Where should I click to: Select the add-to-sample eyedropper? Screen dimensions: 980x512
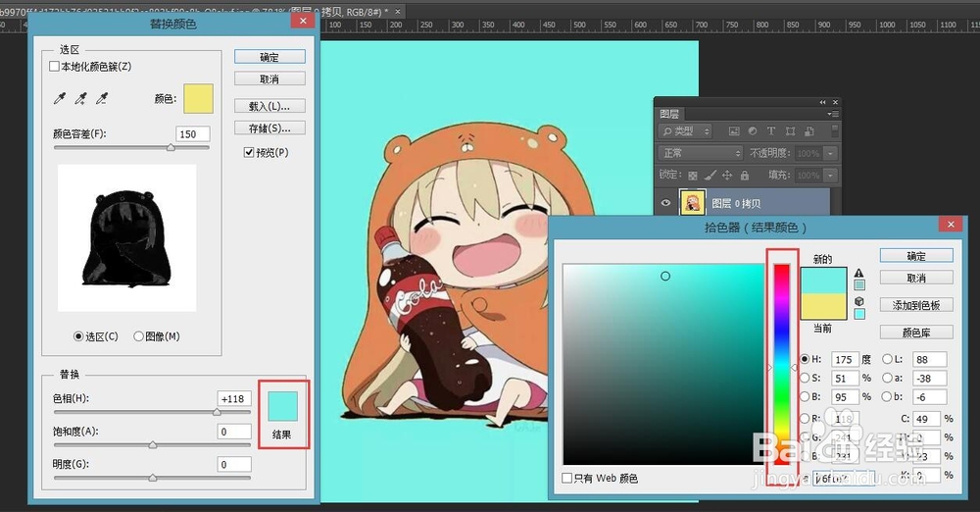click(80, 98)
